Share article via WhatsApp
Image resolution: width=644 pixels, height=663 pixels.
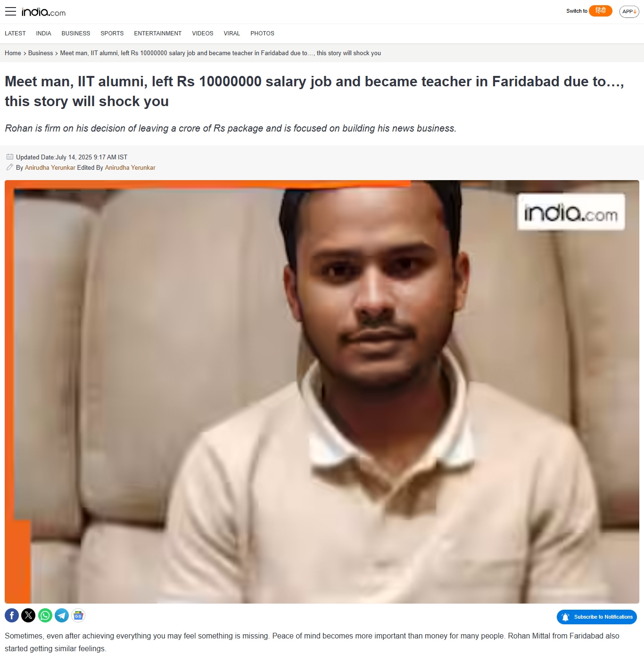point(45,615)
